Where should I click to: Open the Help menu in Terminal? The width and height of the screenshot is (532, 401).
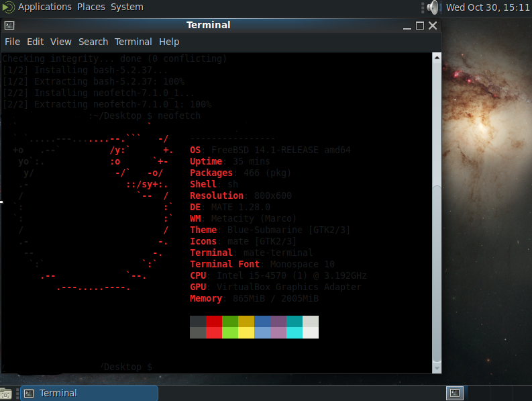pyautogui.click(x=169, y=42)
